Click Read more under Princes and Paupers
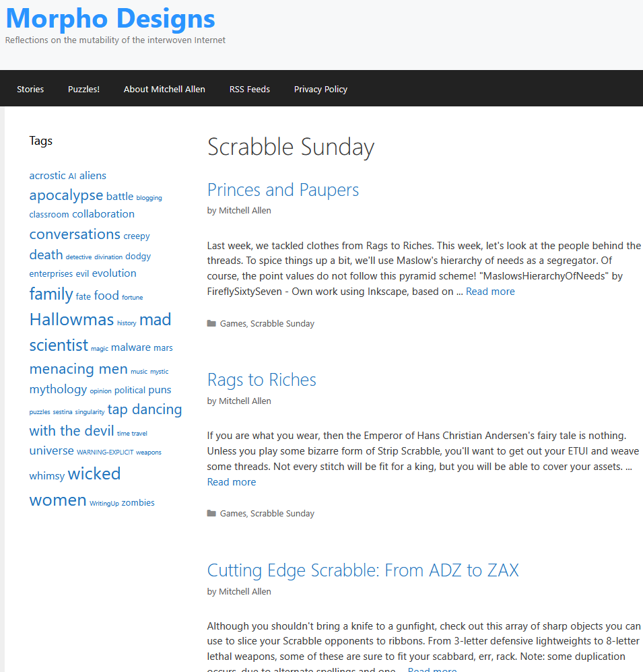The height and width of the screenshot is (672, 643). pyautogui.click(x=490, y=292)
